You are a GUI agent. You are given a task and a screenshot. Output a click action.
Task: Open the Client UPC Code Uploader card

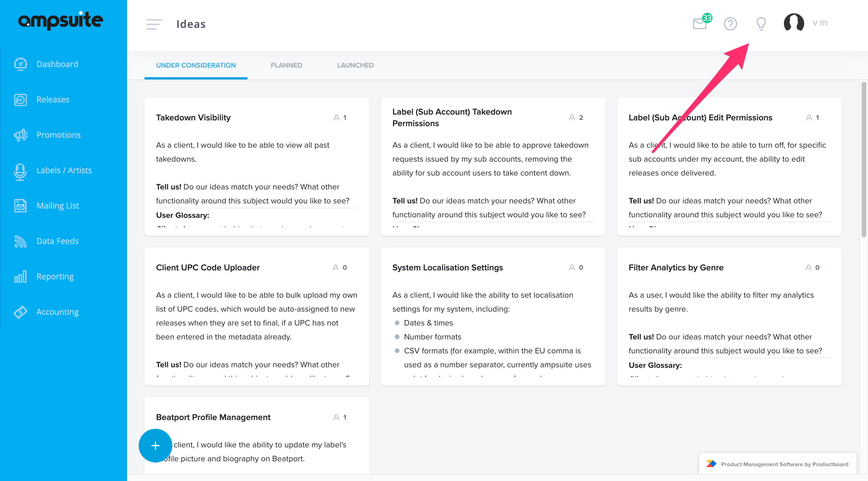point(257,317)
